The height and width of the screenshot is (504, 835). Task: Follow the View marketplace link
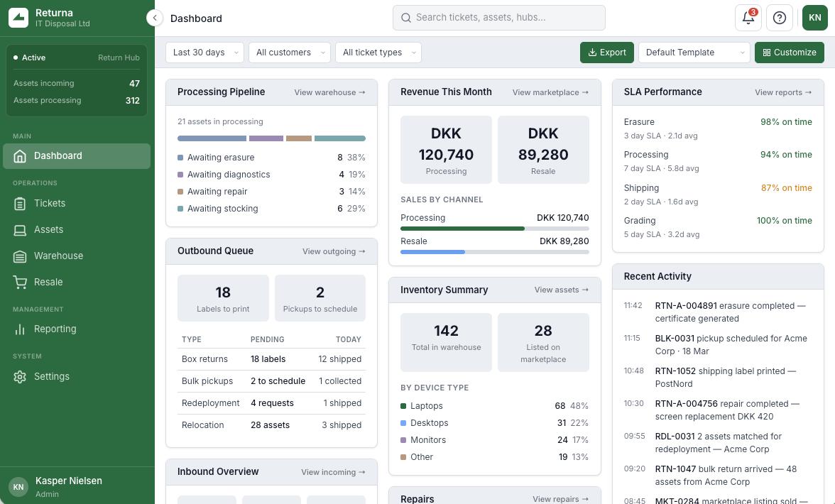tap(550, 92)
